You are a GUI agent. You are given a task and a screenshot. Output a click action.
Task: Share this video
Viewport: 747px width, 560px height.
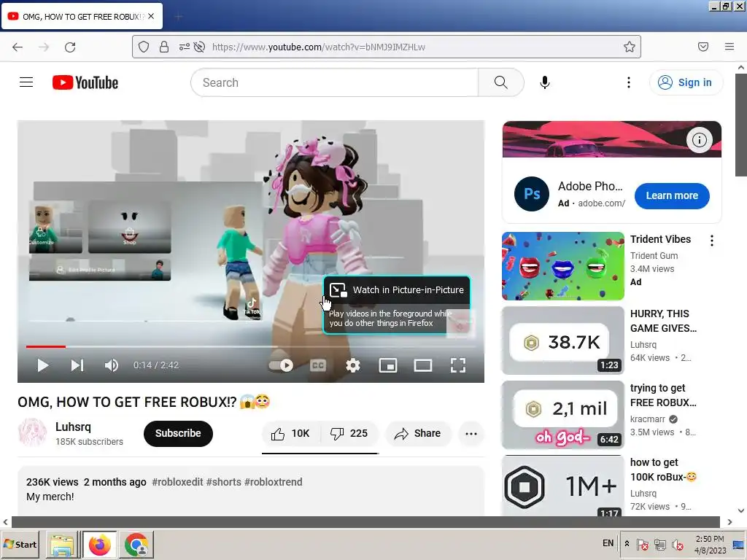click(417, 433)
